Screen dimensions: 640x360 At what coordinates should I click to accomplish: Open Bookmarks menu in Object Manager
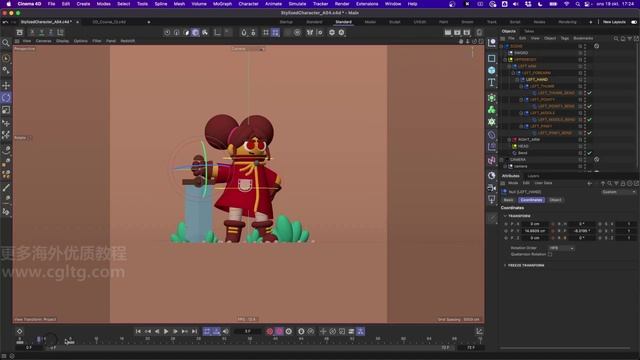tap(583, 38)
